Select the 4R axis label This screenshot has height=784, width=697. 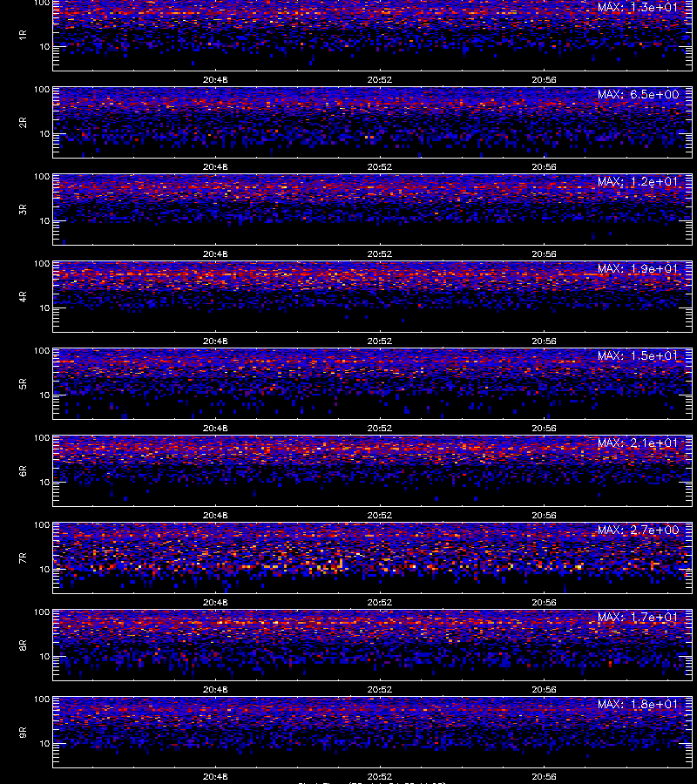pyautogui.click(x=23, y=296)
